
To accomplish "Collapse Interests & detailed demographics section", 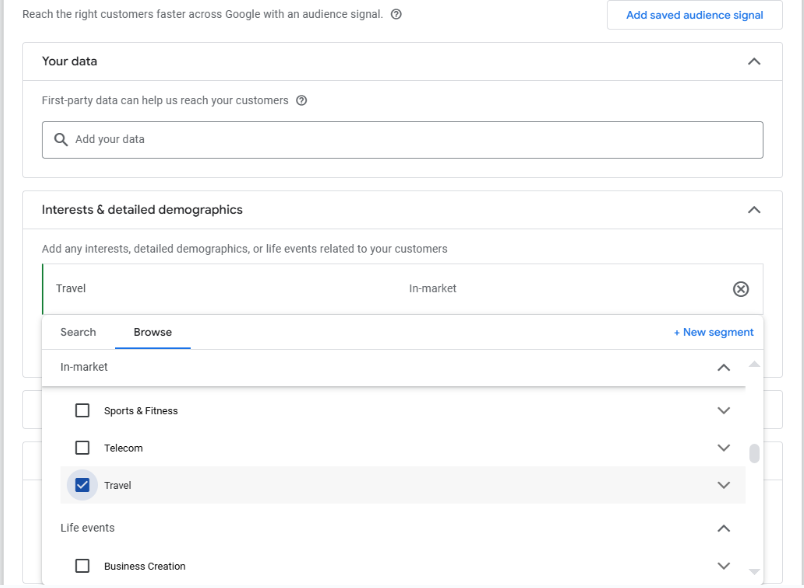I will (x=754, y=210).
